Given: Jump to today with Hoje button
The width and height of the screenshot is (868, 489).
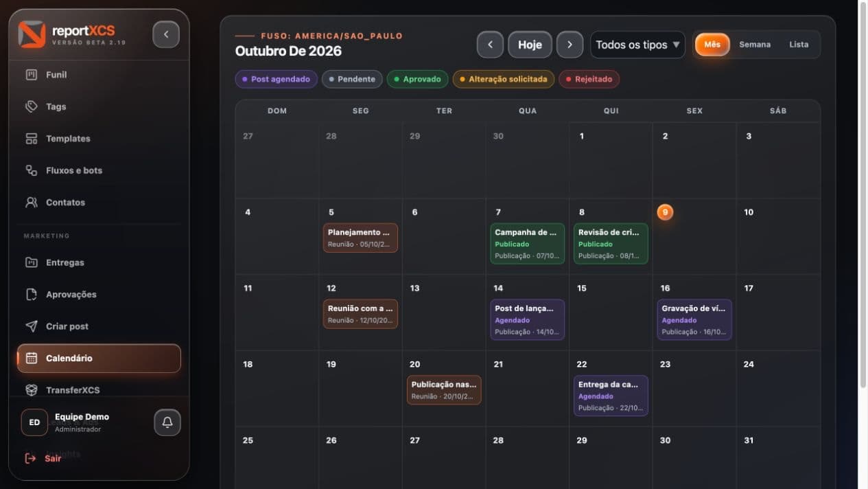Looking at the screenshot, I should click(530, 45).
